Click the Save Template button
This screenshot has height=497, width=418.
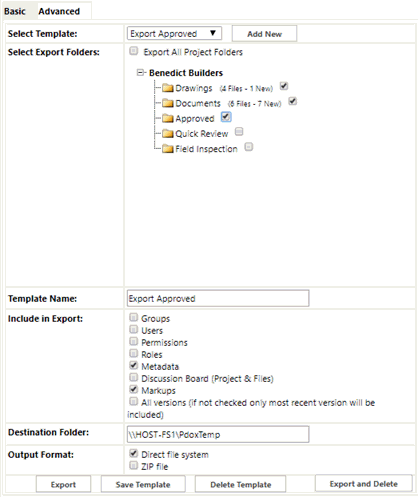coord(143,484)
